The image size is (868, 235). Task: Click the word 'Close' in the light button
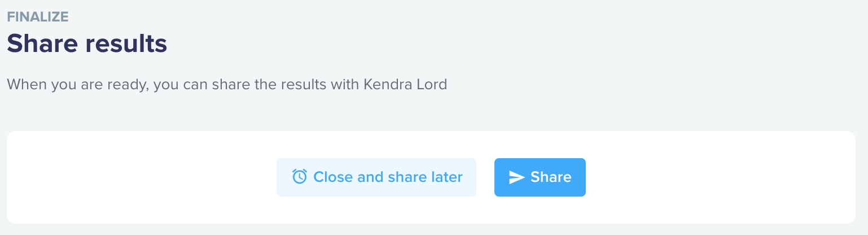click(x=334, y=177)
